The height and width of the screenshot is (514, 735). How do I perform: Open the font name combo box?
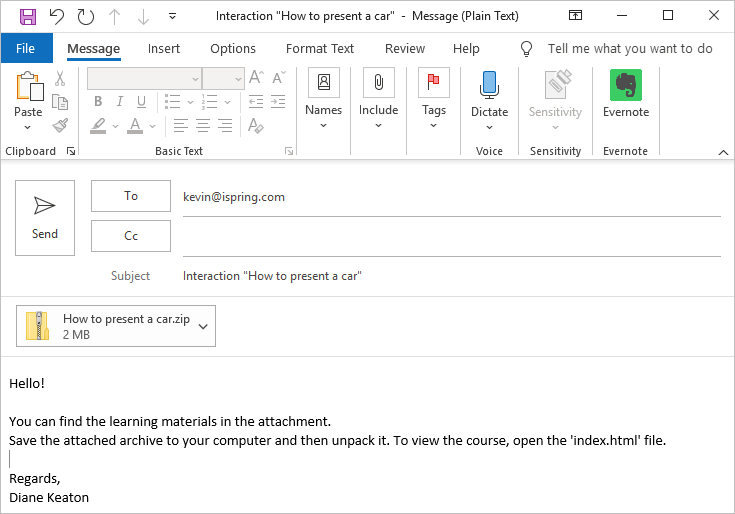tap(144, 79)
